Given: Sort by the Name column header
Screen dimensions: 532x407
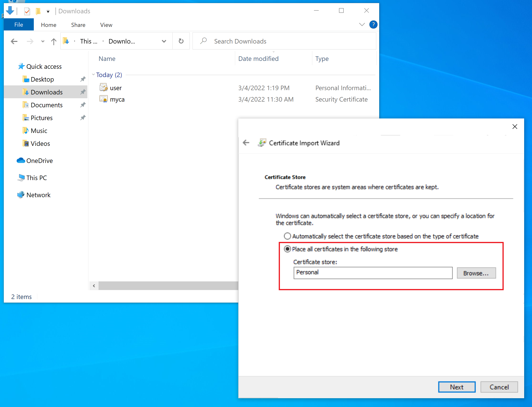Looking at the screenshot, I should coord(107,59).
